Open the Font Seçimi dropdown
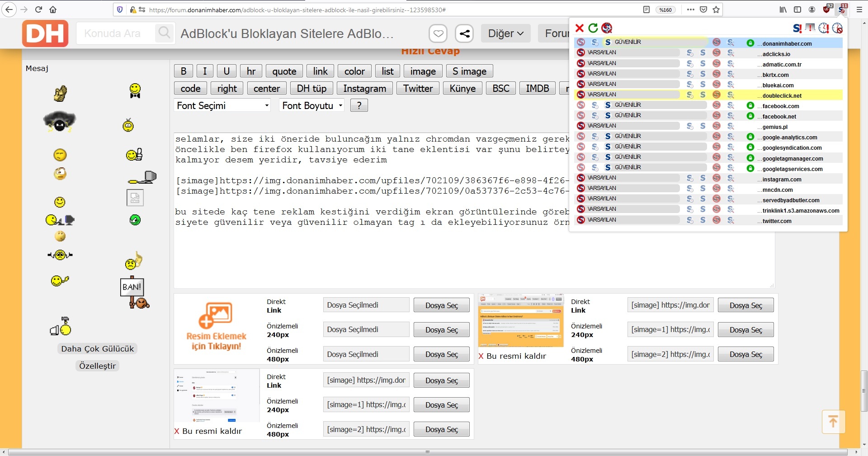 coord(222,105)
